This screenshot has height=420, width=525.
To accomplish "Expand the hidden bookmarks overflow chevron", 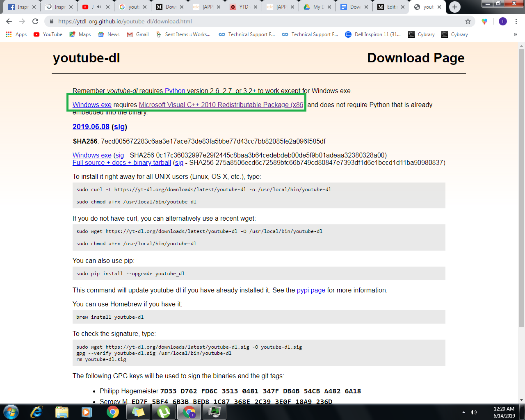I will tap(515, 34).
